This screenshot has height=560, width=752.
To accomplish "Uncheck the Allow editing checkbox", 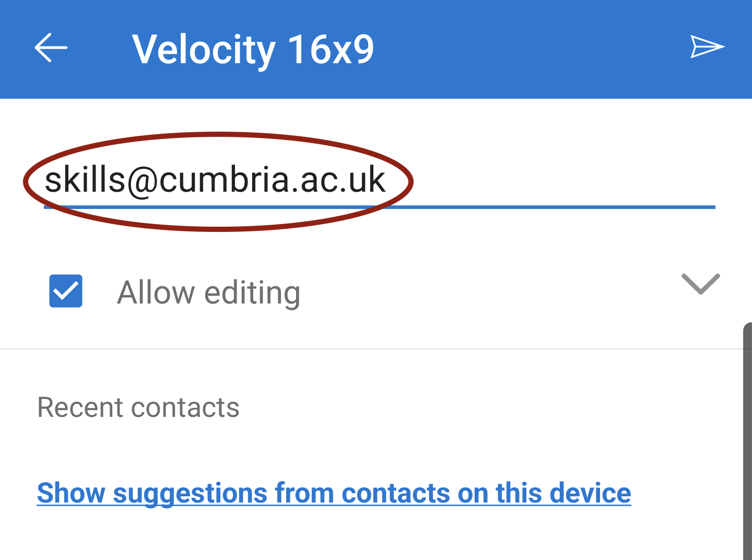I will [66, 291].
